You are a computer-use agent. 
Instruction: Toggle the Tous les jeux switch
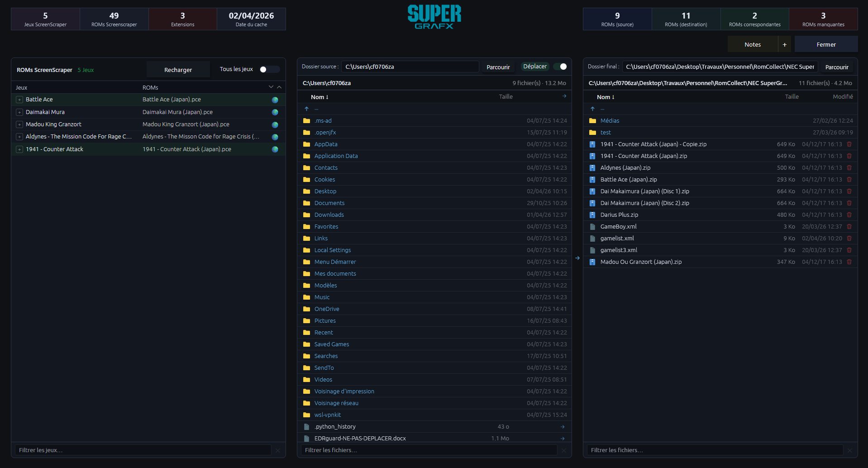(x=269, y=69)
